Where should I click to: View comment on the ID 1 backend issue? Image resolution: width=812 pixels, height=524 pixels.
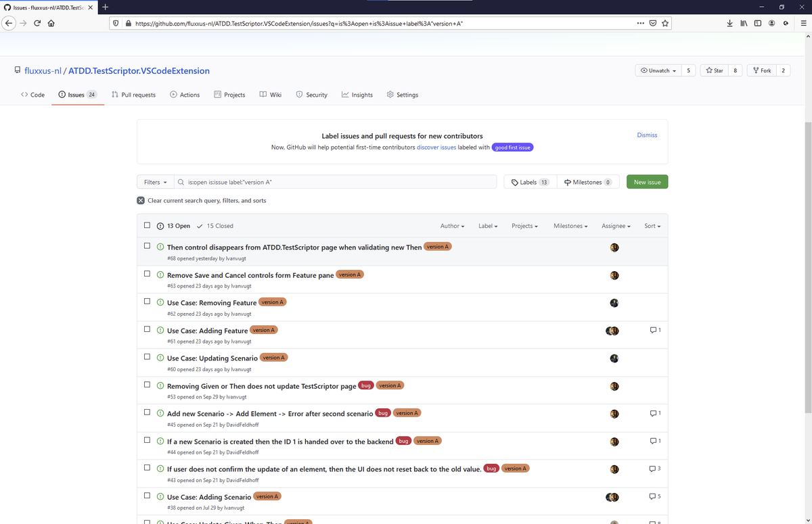[655, 441]
